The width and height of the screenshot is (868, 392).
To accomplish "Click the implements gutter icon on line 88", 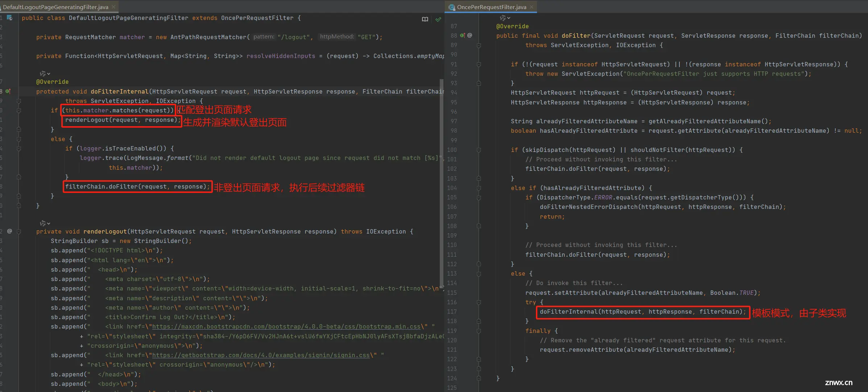I will coord(463,36).
